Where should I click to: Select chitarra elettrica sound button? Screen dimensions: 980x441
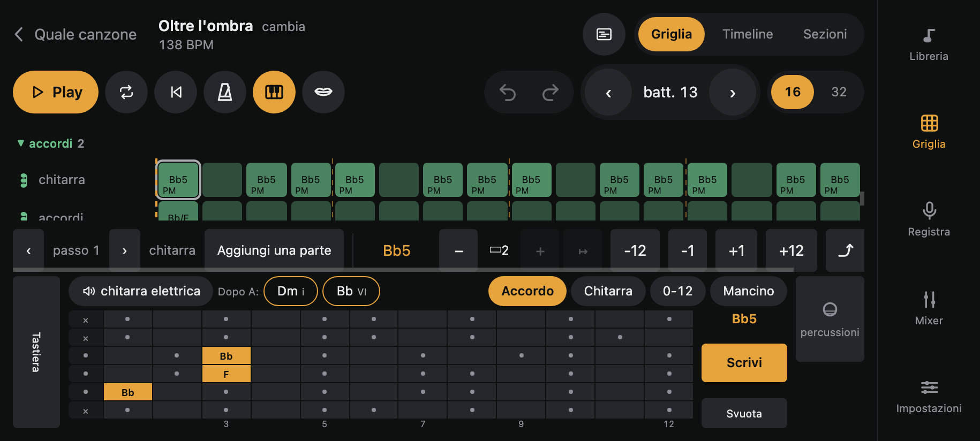tap(141, 291)
